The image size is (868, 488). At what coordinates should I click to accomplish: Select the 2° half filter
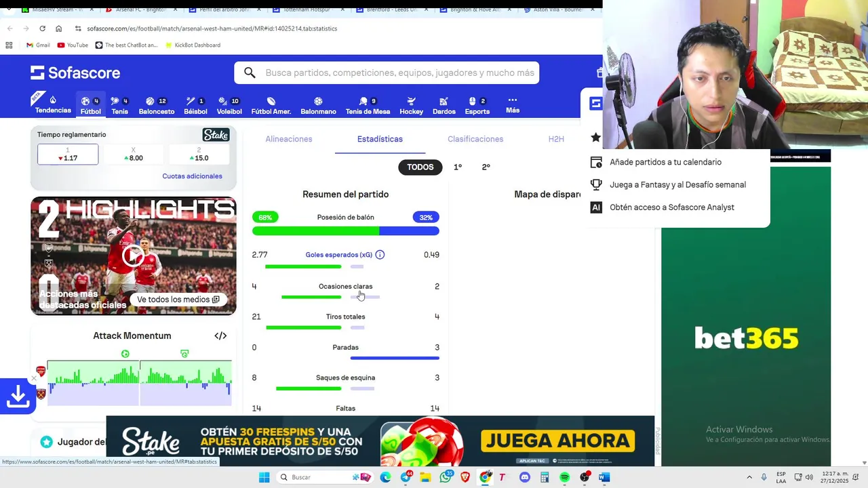point(486,167)
